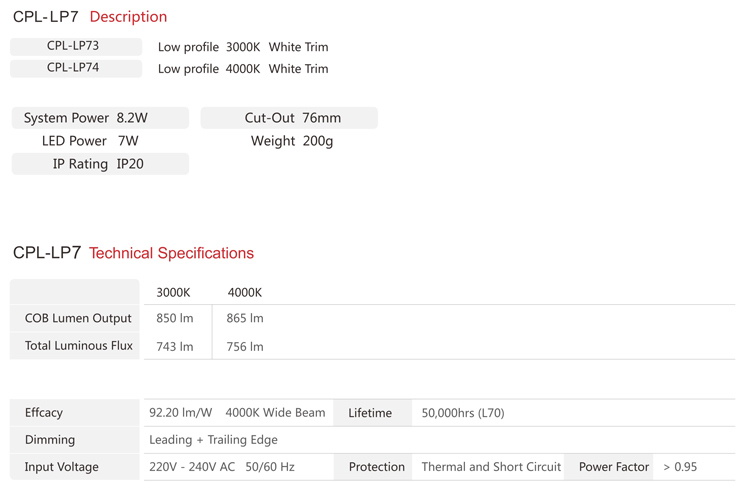This screenshot has height=493, width=750.
Task: Click the COB Lumen Output row label
Action: (x=78, y=318)
